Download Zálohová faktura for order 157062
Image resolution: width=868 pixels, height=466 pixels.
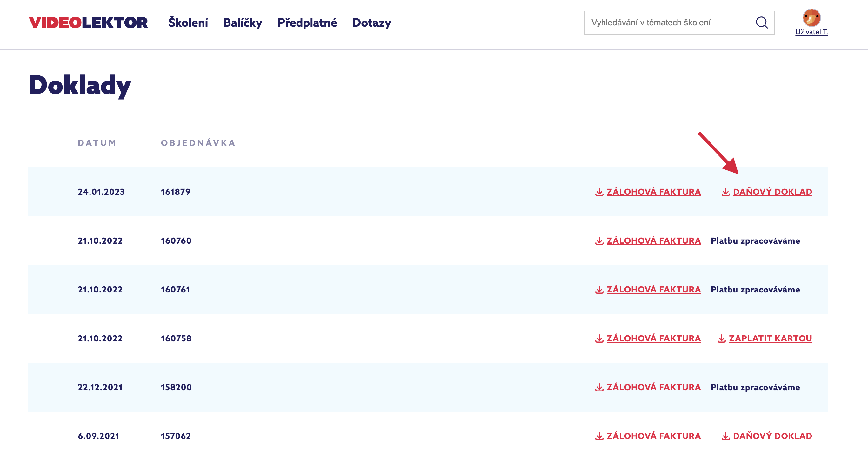point(654,436)
